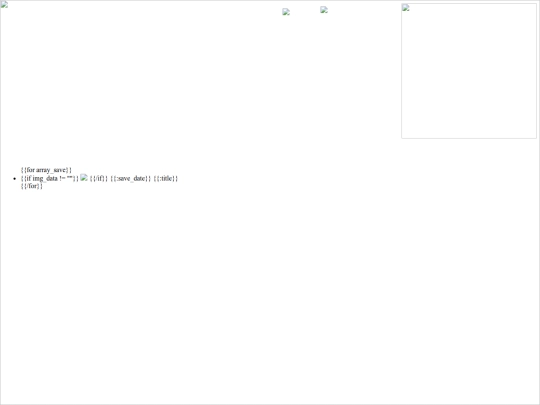This screenshot has width=540, height=405.
Task: Click the '{{/for}}' closing tag text
Action: click(x=32, y=186)
